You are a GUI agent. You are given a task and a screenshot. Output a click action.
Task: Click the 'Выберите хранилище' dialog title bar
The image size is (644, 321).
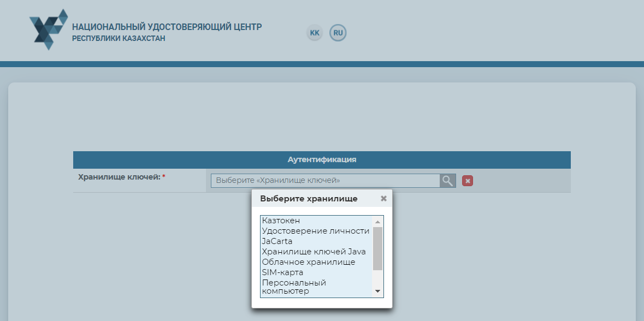(x=309, y=199)
